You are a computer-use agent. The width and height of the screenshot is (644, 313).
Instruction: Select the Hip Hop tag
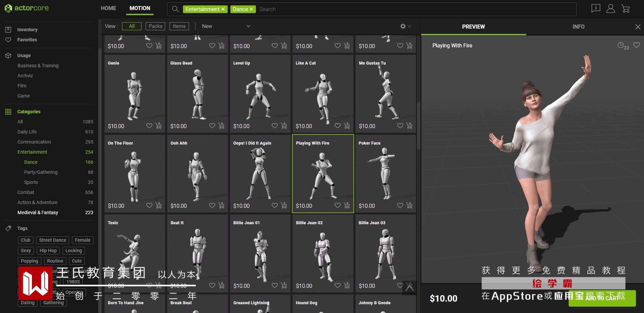click(48, 250)
